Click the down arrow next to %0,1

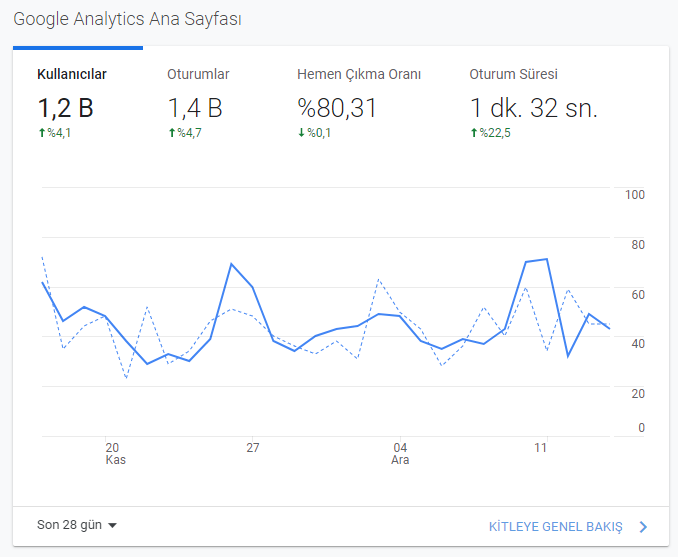pos(301,133)
